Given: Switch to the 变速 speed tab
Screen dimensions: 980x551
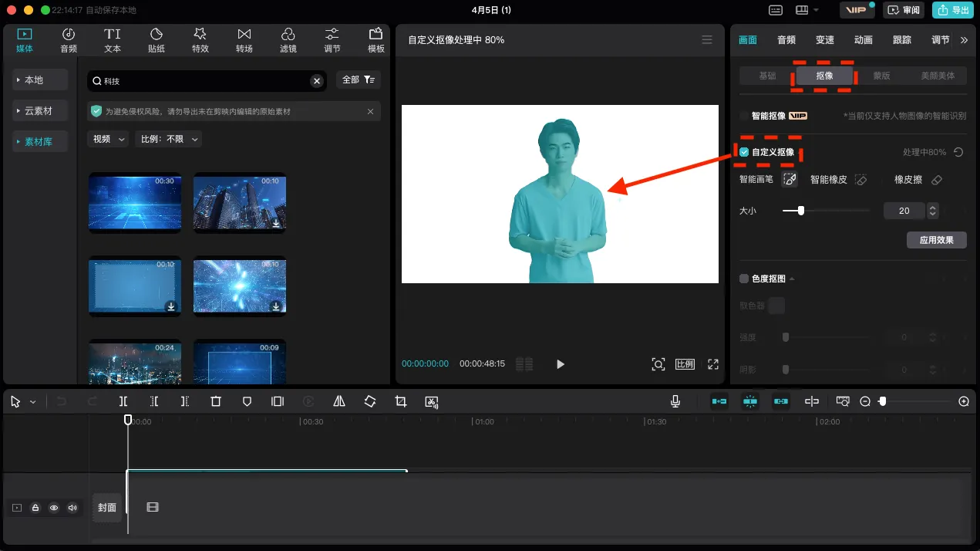Looking at the screenshot, I should tap(825, 40).
